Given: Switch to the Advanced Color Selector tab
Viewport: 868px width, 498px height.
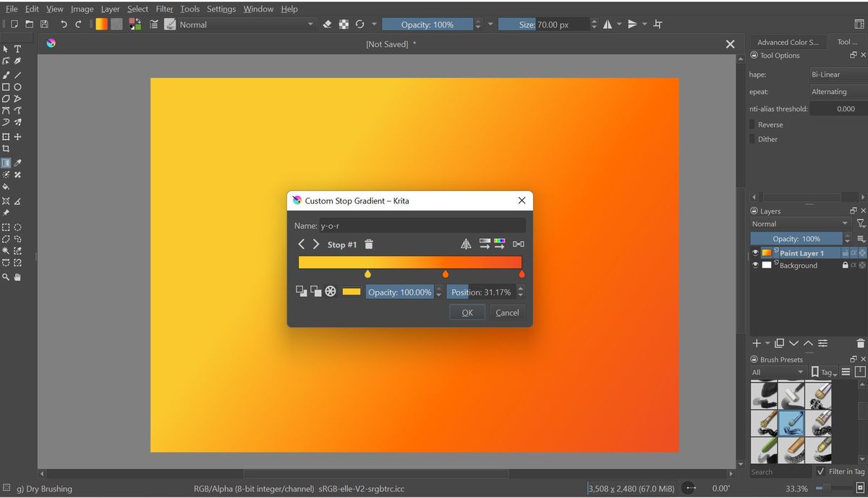Looking at the screenshot, I should (788, 41).
